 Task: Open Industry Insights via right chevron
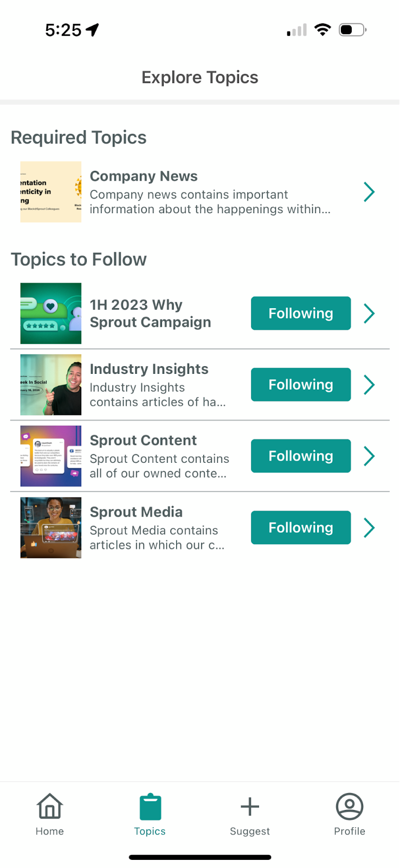pos(369,385)
